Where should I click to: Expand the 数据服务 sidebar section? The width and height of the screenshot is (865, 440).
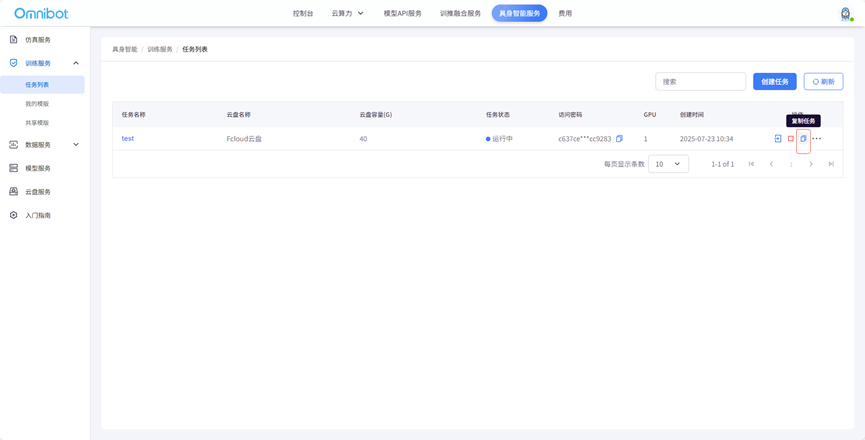76,144
